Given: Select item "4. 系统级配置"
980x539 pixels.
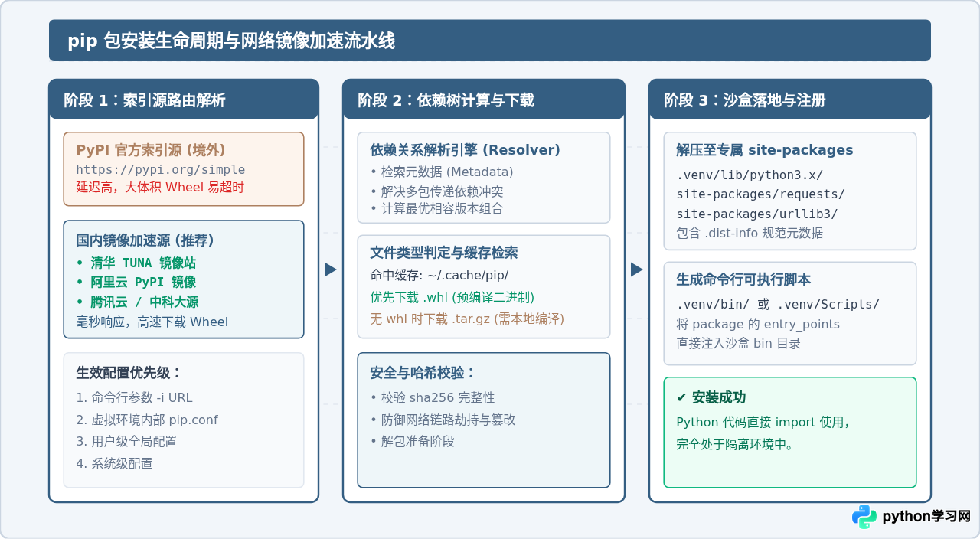Looking at the screenshot, I should [114, 463].
